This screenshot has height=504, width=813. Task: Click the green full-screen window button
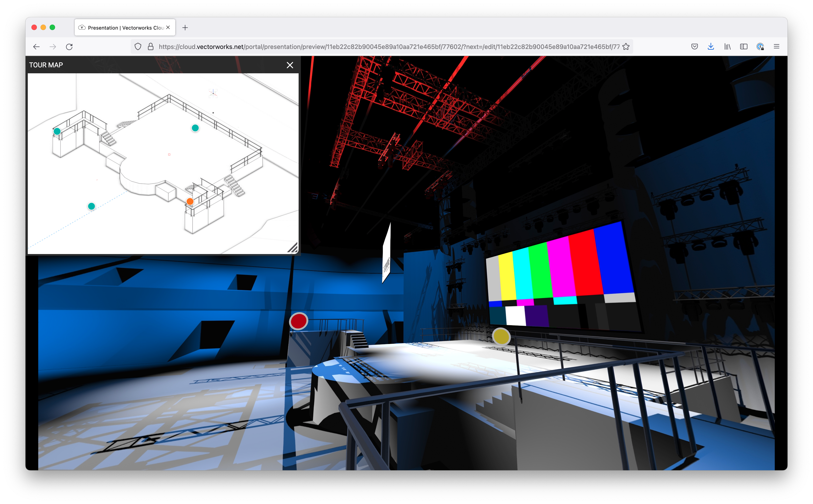pyautogui.click(x=52, y=27)
